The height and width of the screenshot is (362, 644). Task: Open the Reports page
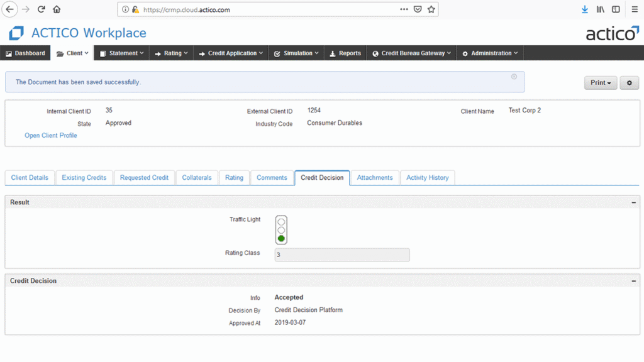[x=345, y=53]
